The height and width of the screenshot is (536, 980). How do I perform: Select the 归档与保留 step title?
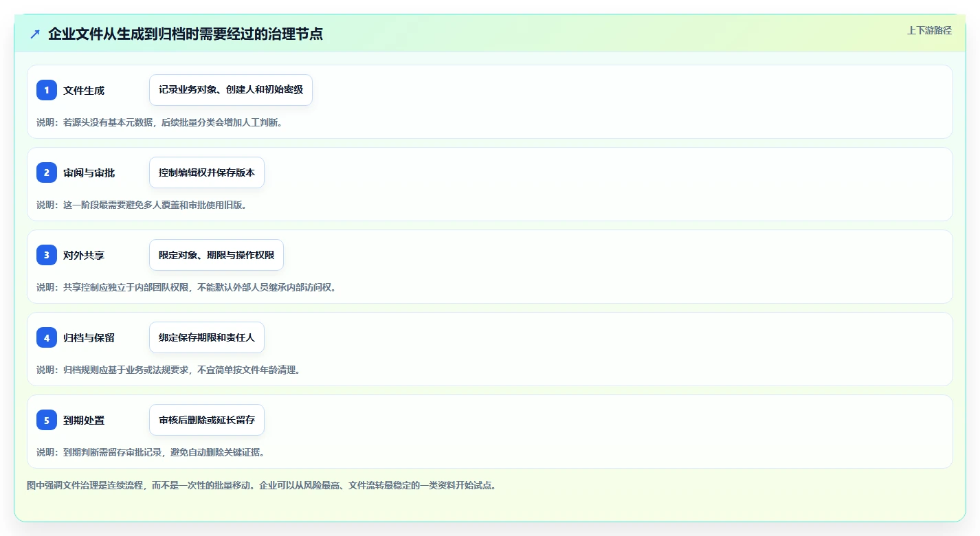click(89, 337)
